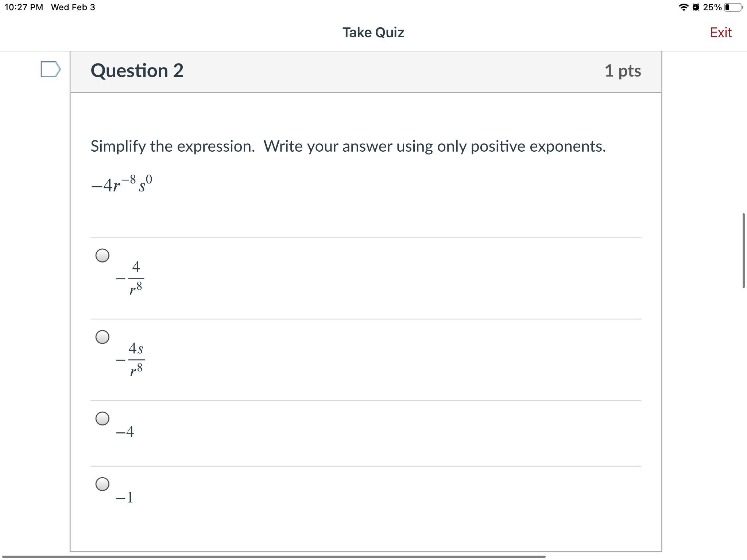This screenshot has width=747, height=560.
Task: Tap the Wi-Fi status icon
Action: [x=684, y=7]
